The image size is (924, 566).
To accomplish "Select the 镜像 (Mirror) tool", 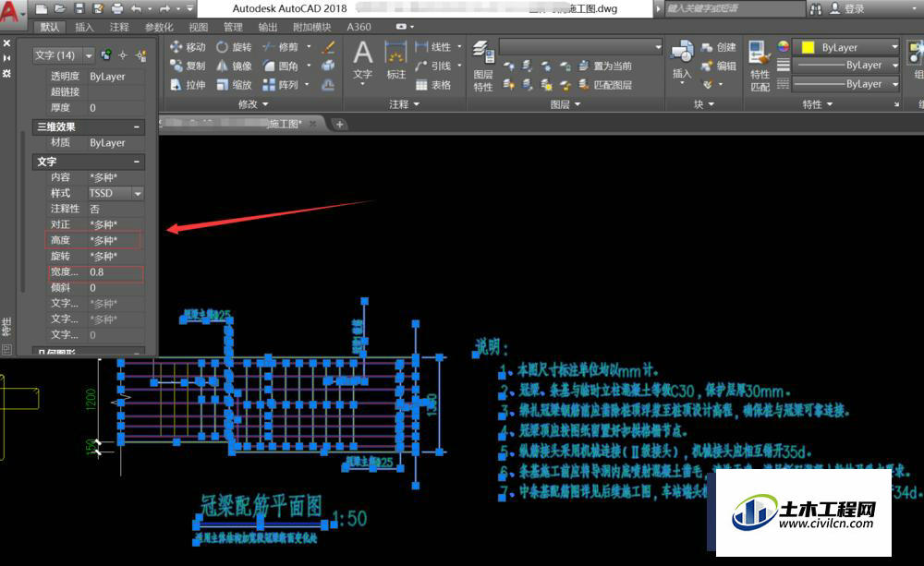I will pos(234,66).
